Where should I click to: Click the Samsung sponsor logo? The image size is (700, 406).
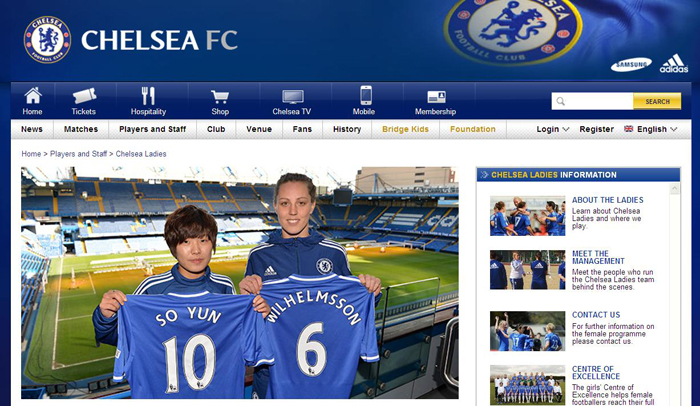pyautogui.click(x=631, y=65)
